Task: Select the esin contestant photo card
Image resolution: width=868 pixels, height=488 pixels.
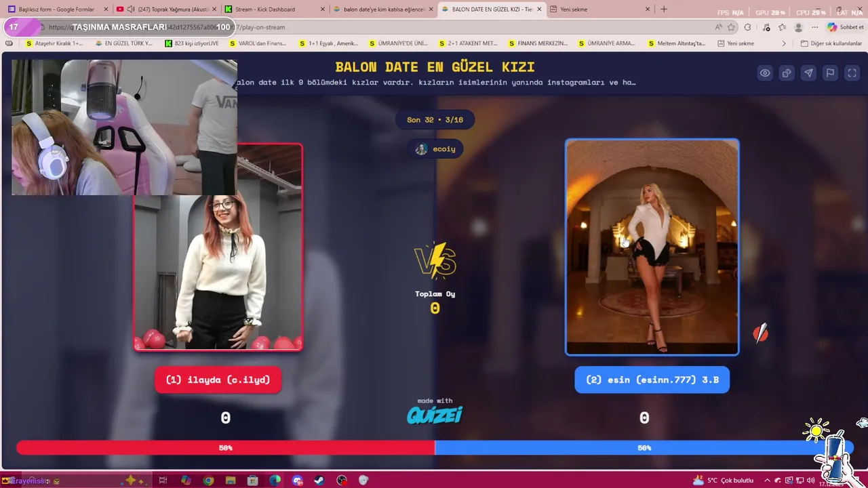Action: (x=652, y=247)
